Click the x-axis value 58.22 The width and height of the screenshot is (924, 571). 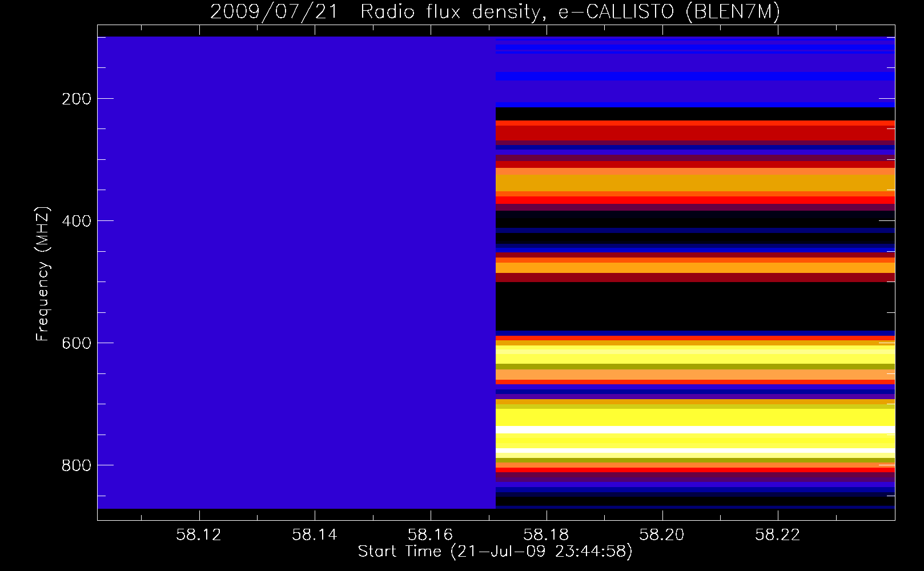tap(778, 535)
